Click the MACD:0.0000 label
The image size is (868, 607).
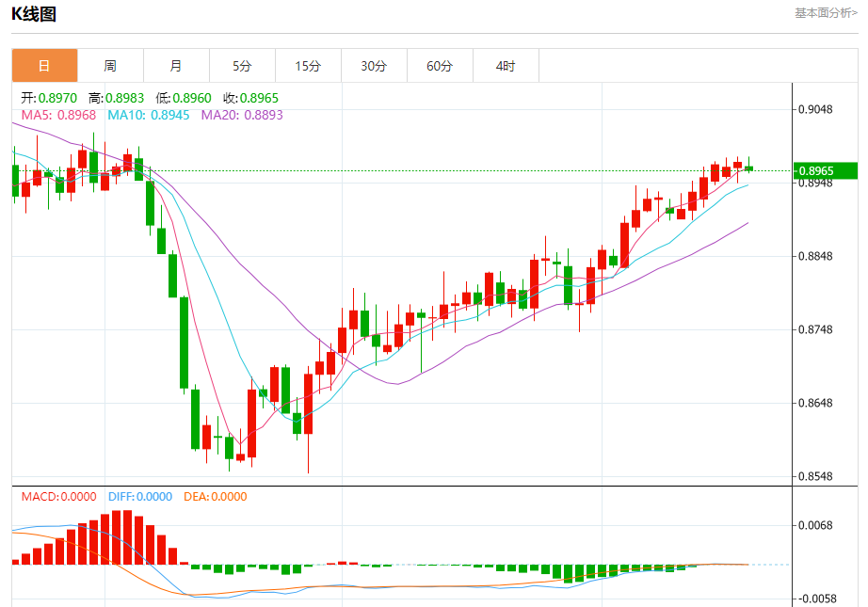pos(58,496)
